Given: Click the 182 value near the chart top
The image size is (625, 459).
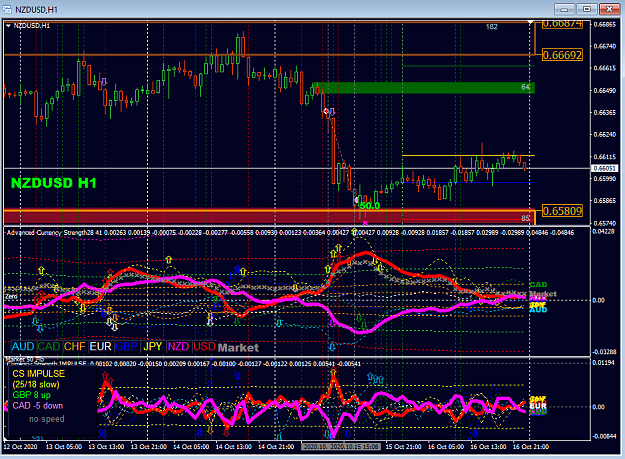Looking at the screenshot, I should (x=492, y=27).
